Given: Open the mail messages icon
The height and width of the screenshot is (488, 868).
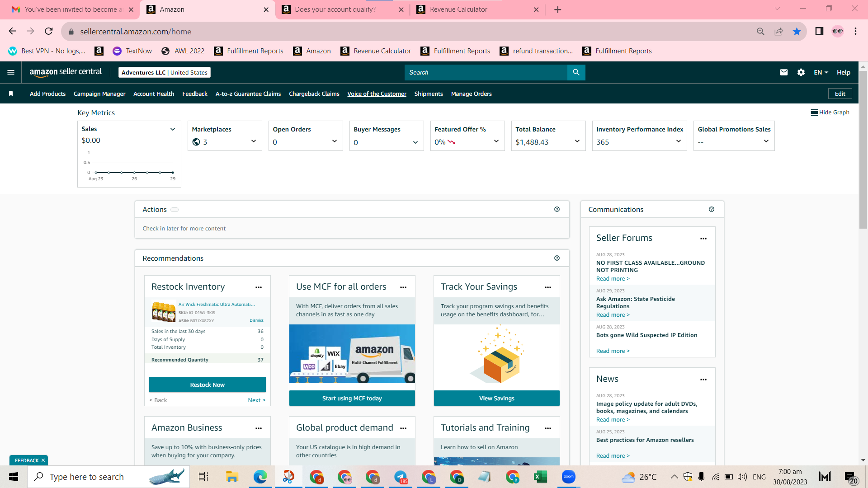Looking at the screenshot, I should 784,72.
